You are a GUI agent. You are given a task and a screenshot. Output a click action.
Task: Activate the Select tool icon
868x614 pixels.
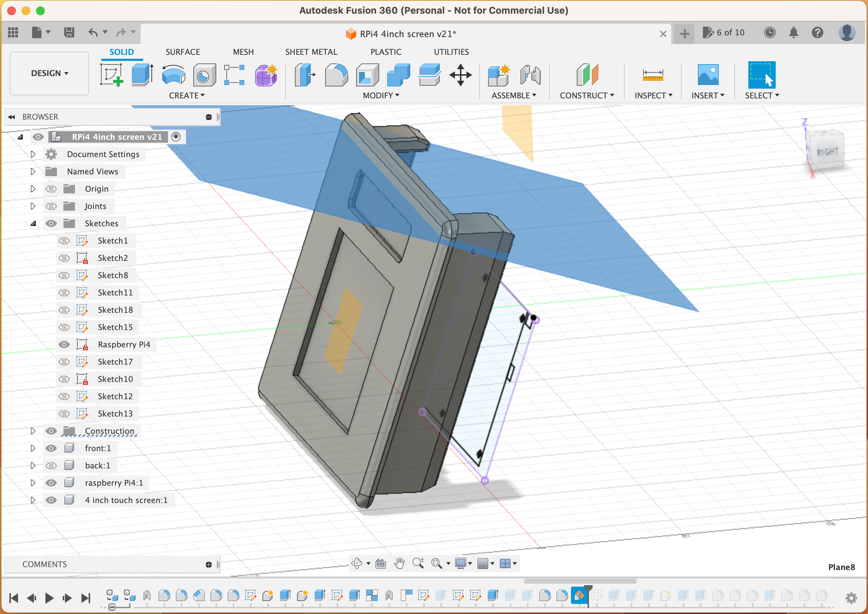pyautogui.click(x=761, y=75)
